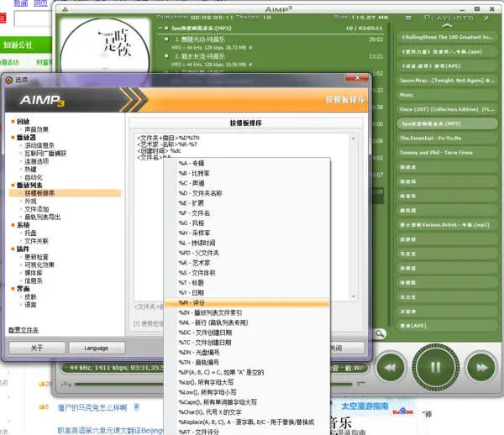Open 滚动信息条 settings
The height and width of the screenshot is (435, 504).
tap(39, 145)
